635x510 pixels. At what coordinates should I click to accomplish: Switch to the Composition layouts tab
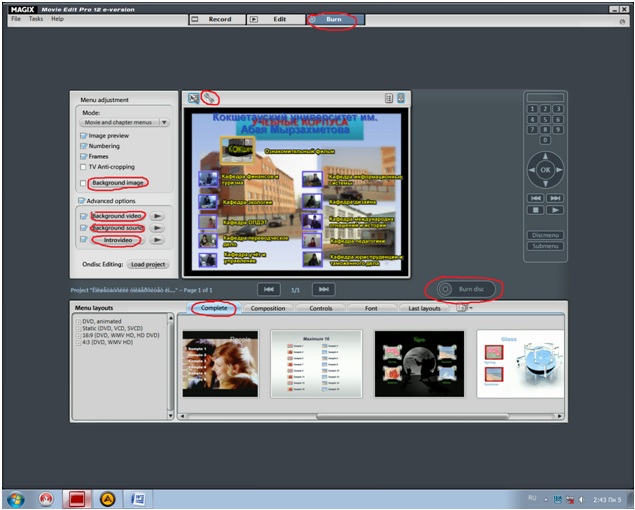(268, 309)
